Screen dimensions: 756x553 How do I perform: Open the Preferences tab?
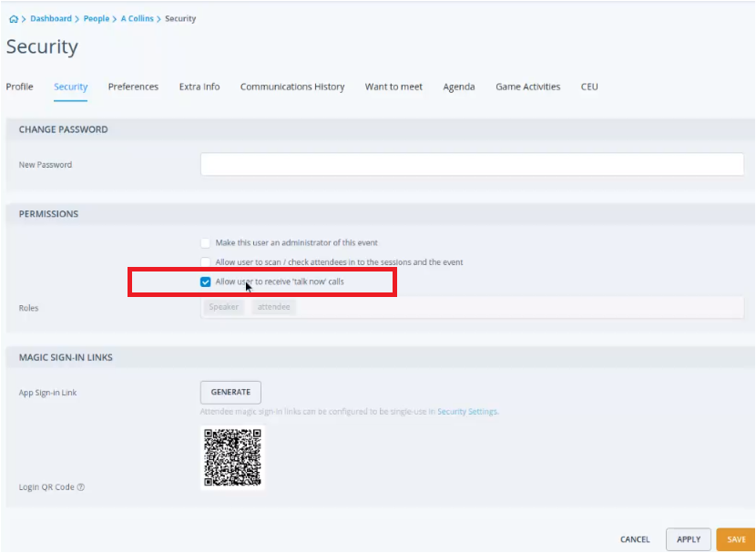[133, 87]
